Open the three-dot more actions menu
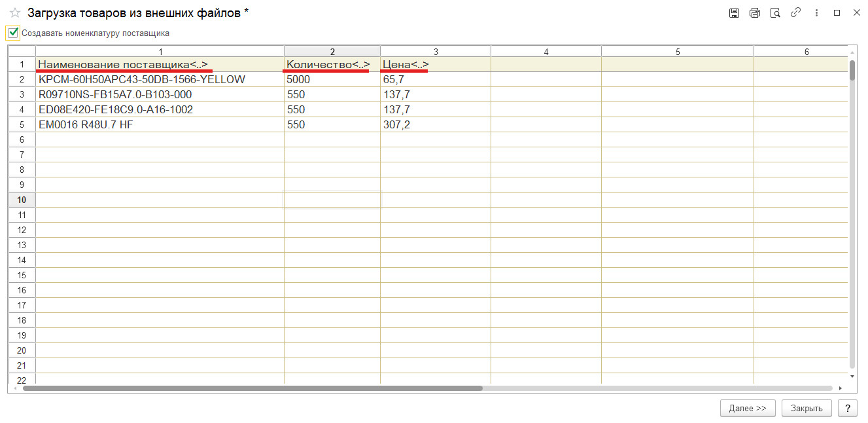Viewport: 868px width, 423px height. (x=816, y=13)
